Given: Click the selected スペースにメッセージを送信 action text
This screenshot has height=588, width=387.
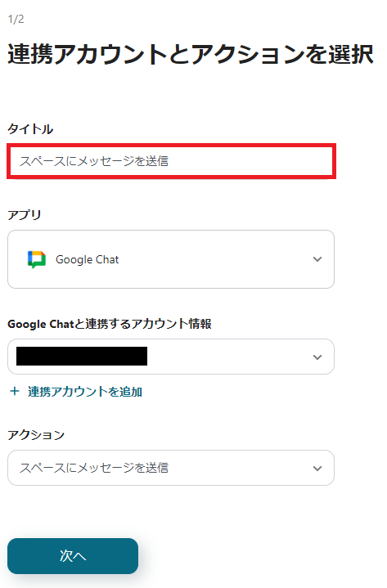Looking at the screenshot, I should [x=94, y=468].
